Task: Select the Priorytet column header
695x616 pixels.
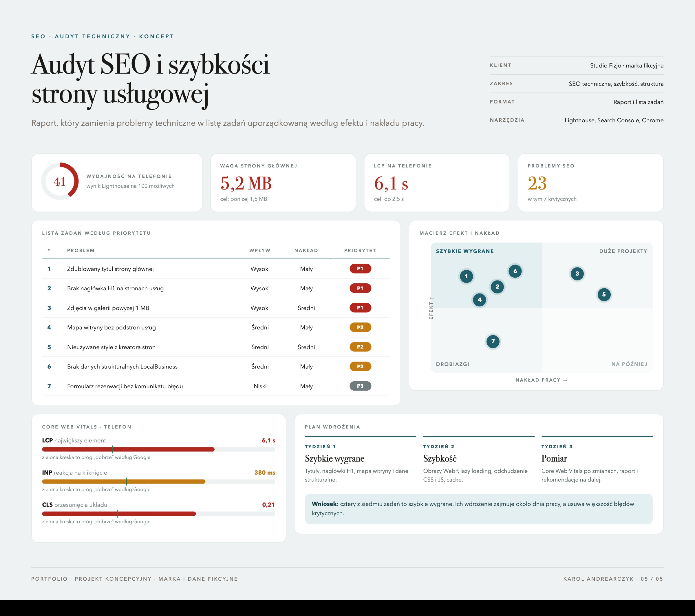Action: (x=360, y=250)
